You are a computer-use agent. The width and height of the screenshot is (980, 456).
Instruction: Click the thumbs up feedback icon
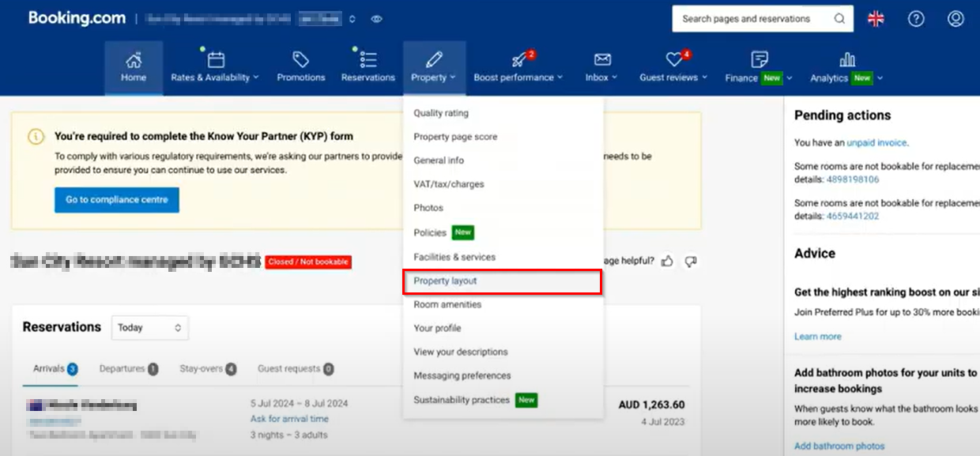668,261
